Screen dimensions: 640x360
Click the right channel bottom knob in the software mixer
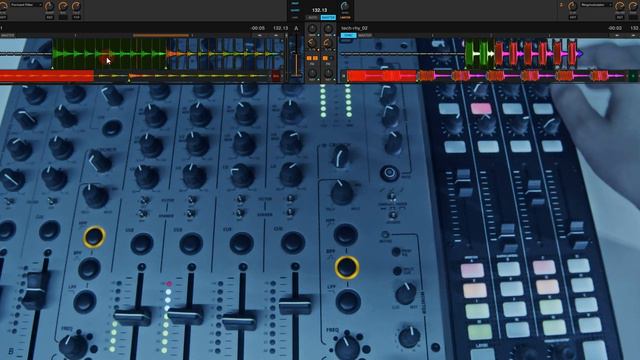point(328,73)
